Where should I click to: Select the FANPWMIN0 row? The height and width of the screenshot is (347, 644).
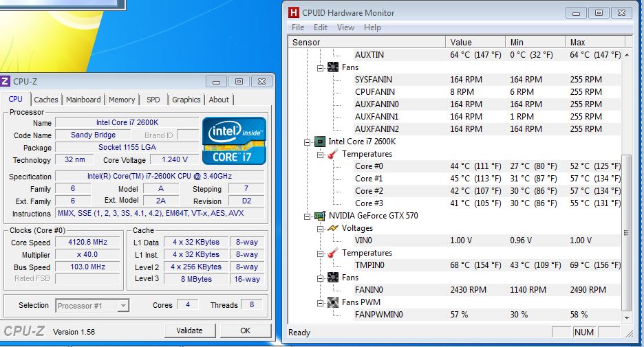click(x=486, y=315)
